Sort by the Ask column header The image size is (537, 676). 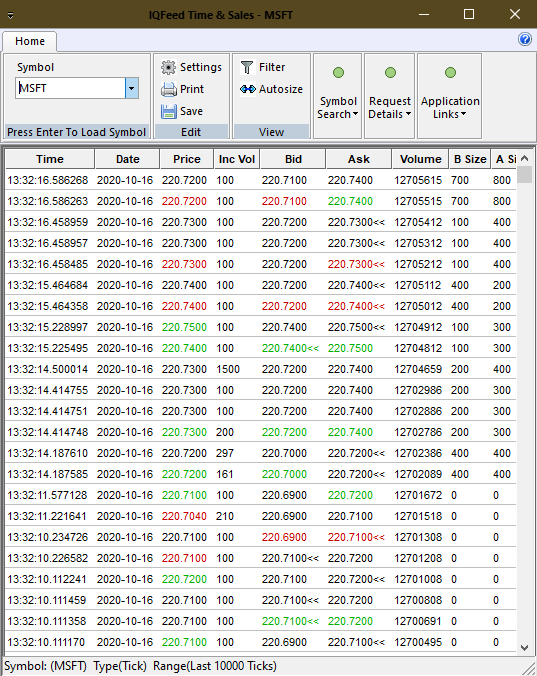[x=359, y=159]
